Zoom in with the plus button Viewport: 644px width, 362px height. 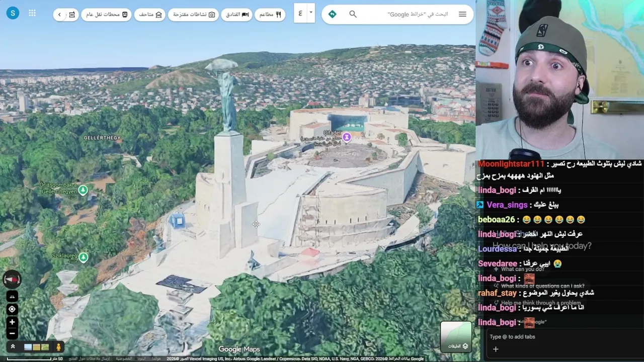click(x=12, y=322)
